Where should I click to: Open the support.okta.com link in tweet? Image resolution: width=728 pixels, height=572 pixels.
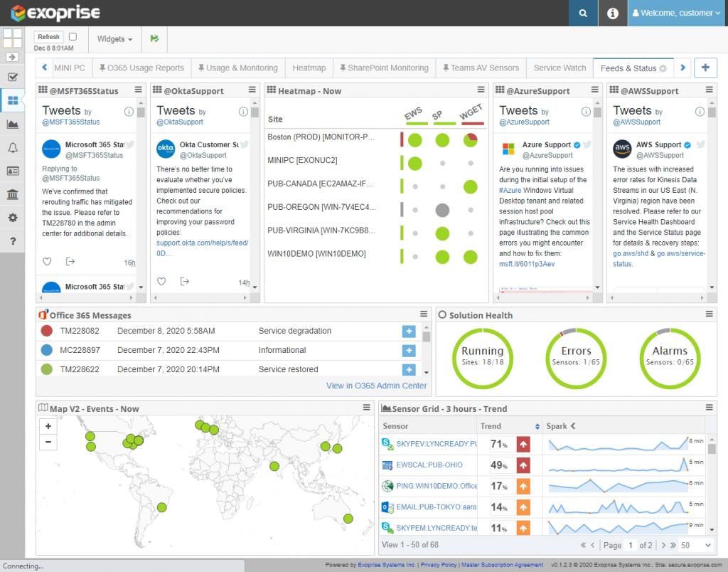[202, 248]
